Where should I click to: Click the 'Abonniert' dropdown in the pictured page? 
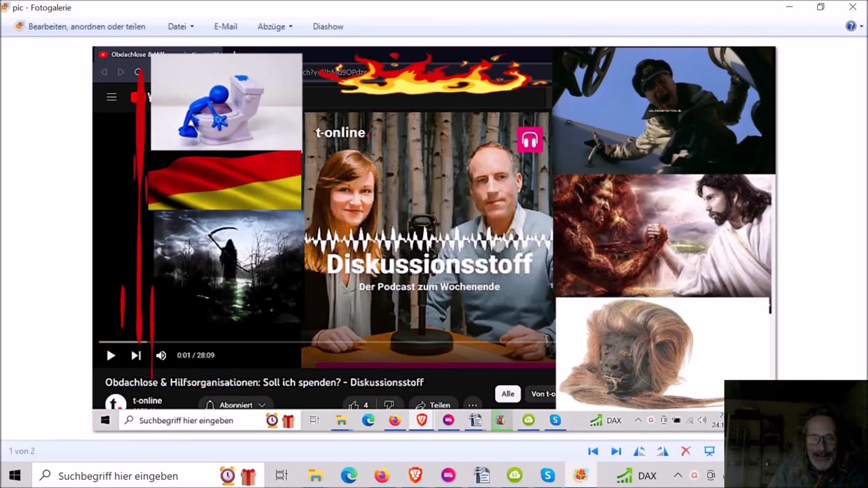point(235,405)
